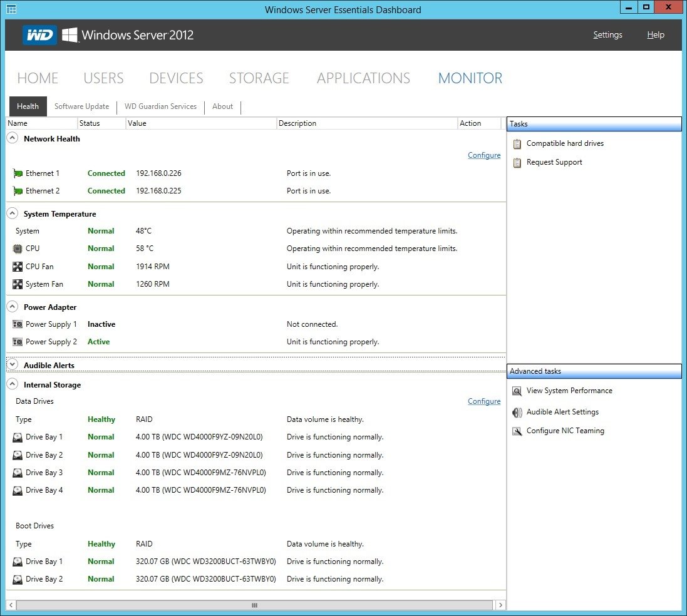Click the dashboard window icon in title bar
The image size is (687, 616).
tap(11, 9)
